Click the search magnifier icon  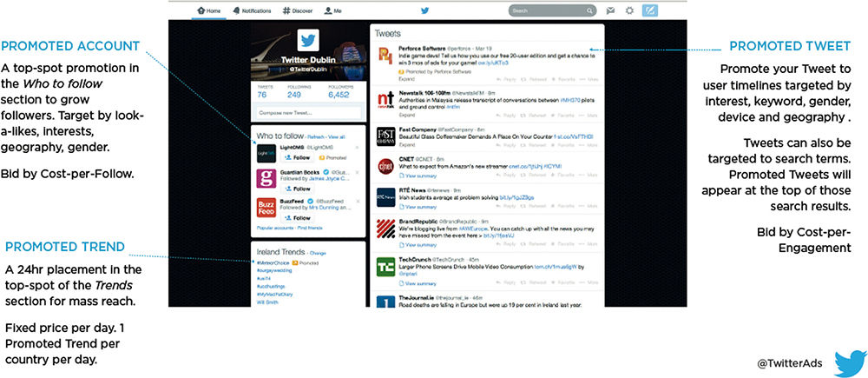(x=589, y=10)
